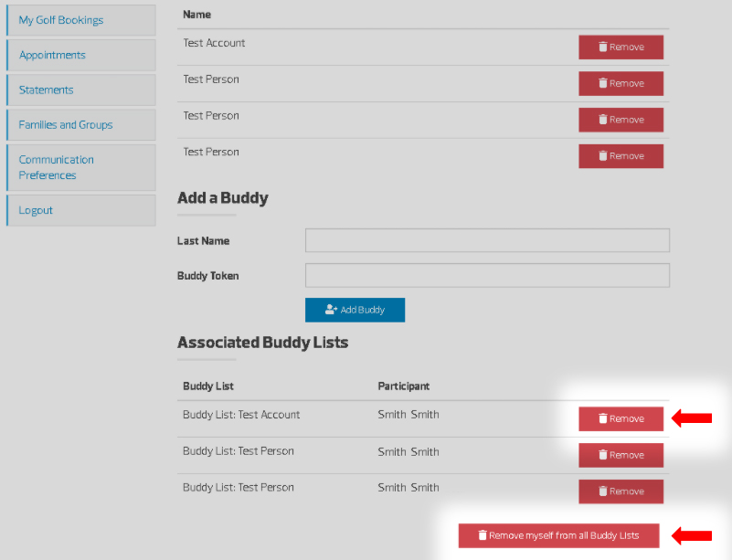Click trash icon beside first Test Person buddy
The image size is (732, 560).
603,83
